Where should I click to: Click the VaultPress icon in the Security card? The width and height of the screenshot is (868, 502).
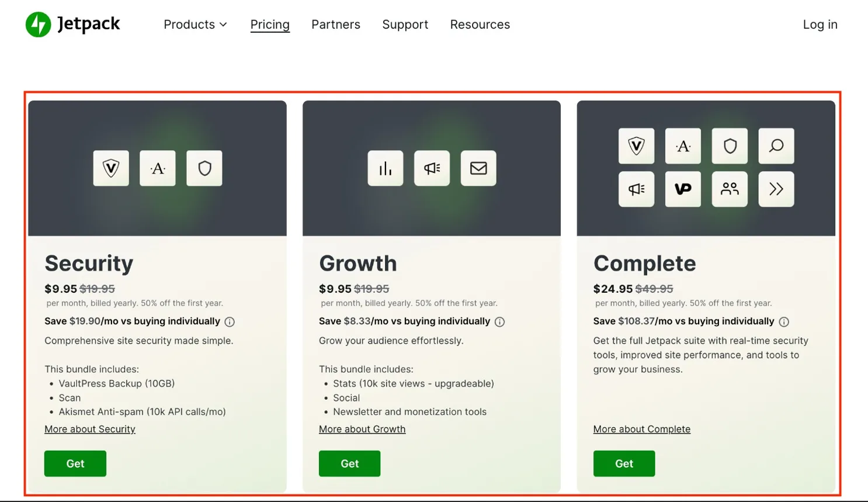tap(111, 168)
